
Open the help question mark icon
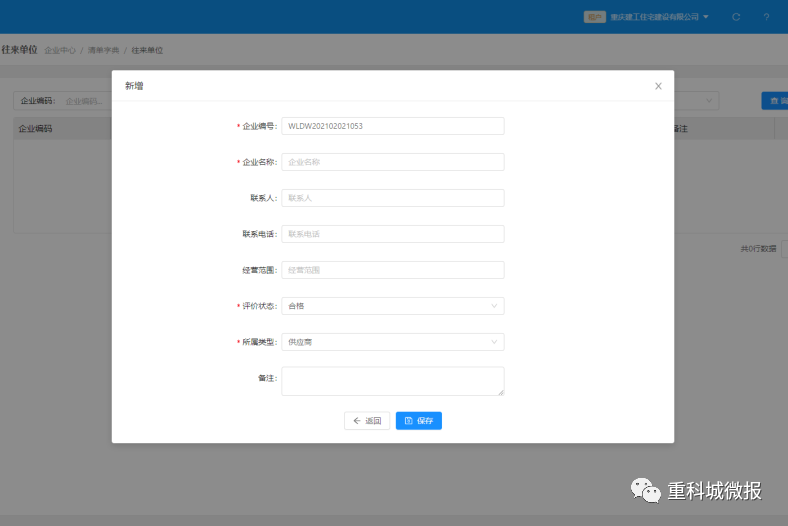[766, 17]
